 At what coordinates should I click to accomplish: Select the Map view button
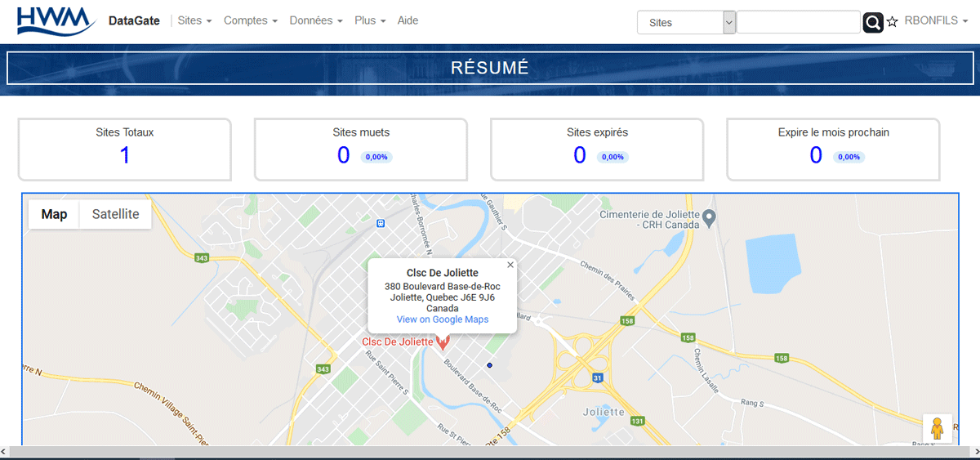click(54, 214)
